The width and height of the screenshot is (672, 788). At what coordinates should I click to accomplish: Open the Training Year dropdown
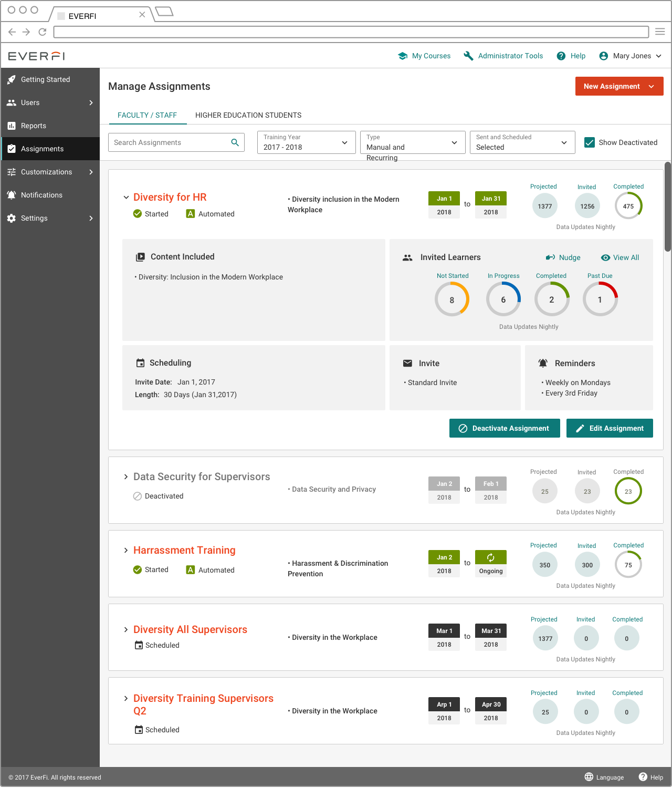tap(307, 142)
